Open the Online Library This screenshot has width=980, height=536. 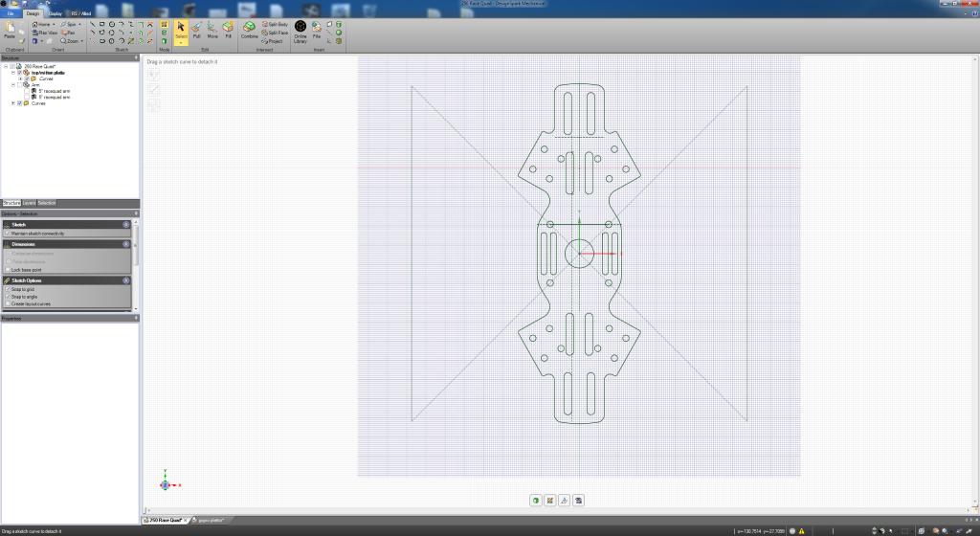[301, 32]
